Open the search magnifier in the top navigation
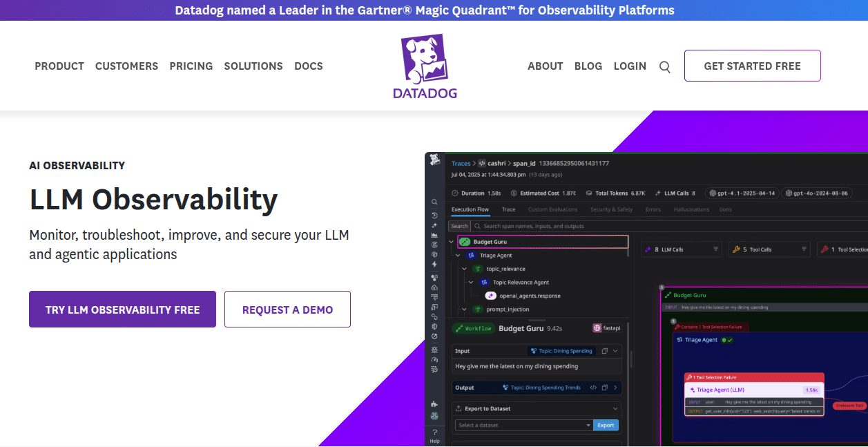Screen dimensions: 868x447 (664, 66)
